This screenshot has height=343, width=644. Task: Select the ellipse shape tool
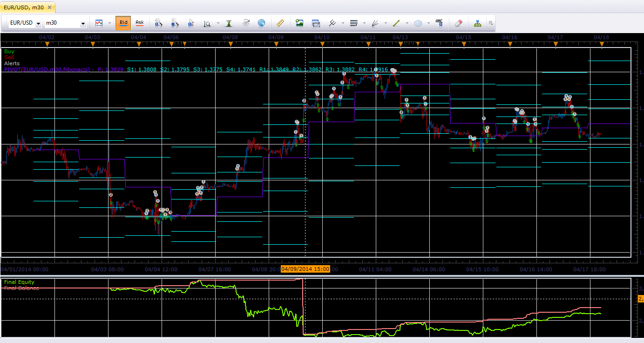(418, 23)
